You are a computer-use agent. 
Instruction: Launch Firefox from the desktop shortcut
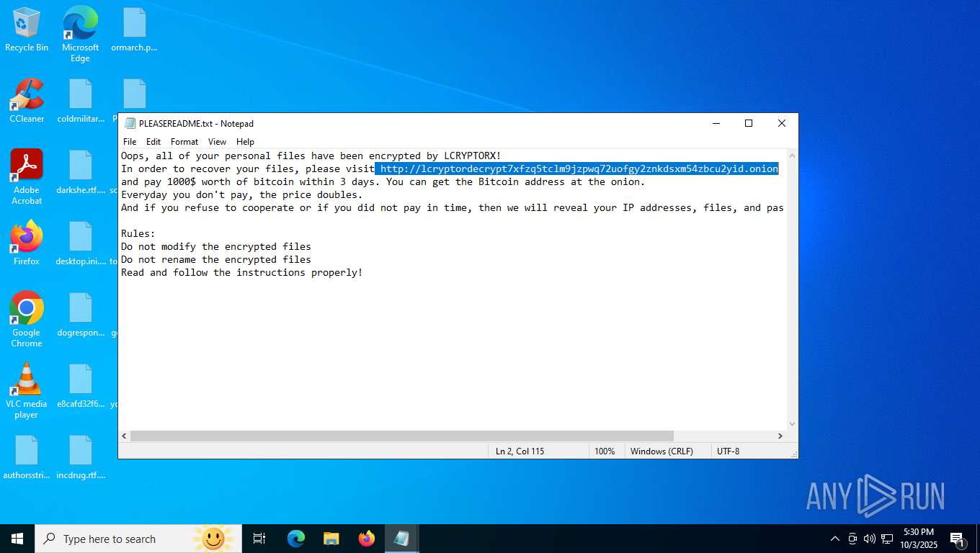pyautogui.click(x=27, y=243)
